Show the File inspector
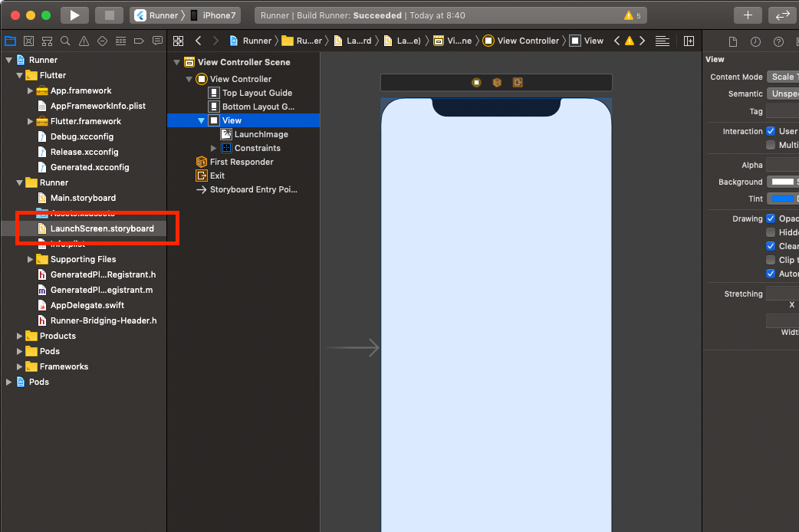Screen dimensions: 799x532 pos(733,42)
